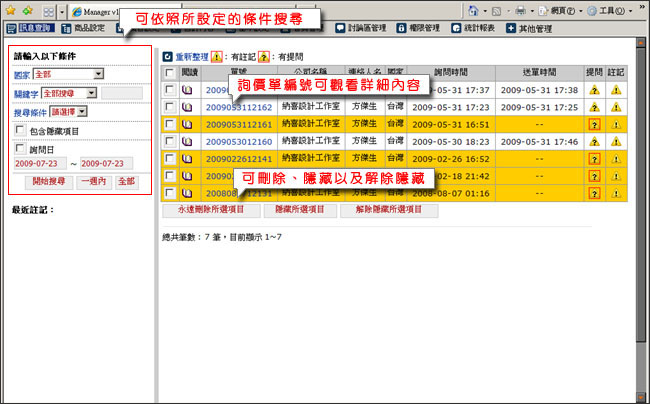Click the Print icon in browser toolbar
The image size is (650, 404).
520,11
